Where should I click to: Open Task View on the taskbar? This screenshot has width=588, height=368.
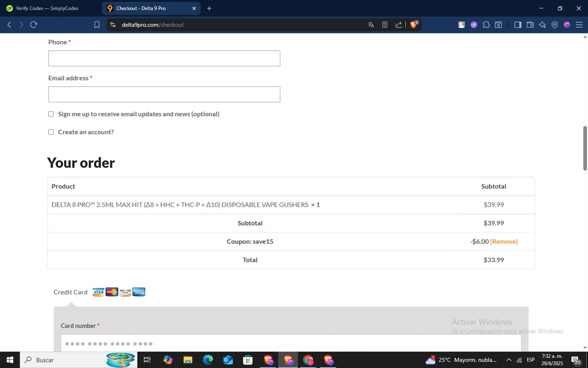[147, 360]
